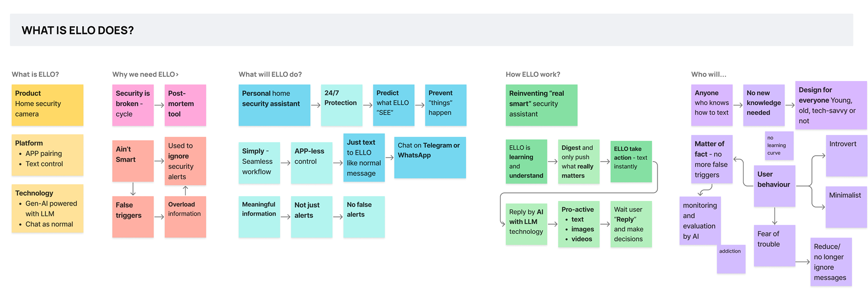This screenshot has width=868, height=298.
Task: Click arrow from 'Personal home security assistant' to '24/7'
Action: click(x=316, y=105)
